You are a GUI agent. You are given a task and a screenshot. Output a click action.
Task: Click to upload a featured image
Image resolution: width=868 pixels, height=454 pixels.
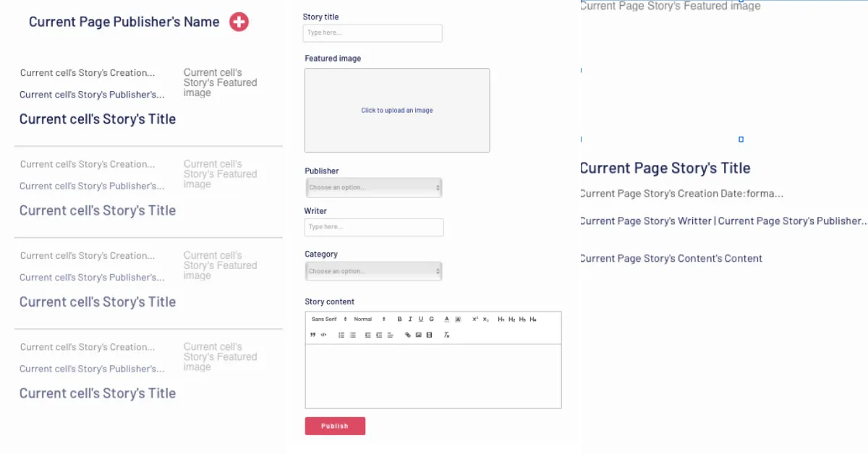397,111
